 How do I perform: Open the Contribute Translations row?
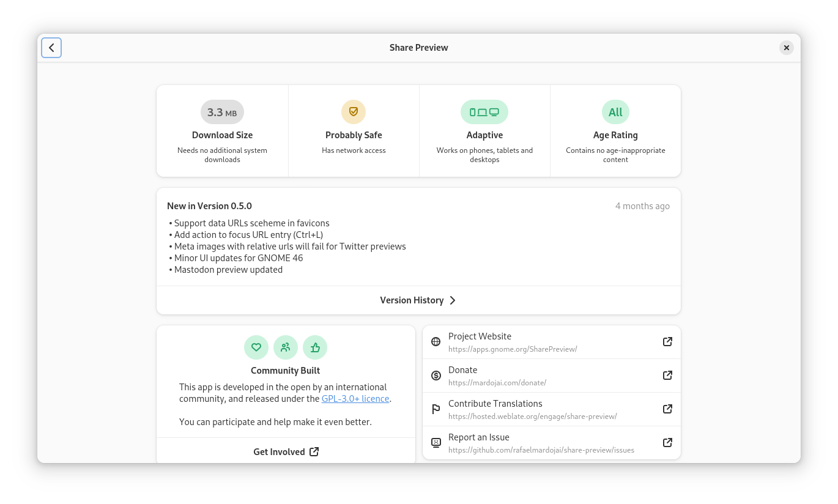click(x=551, y=409)
